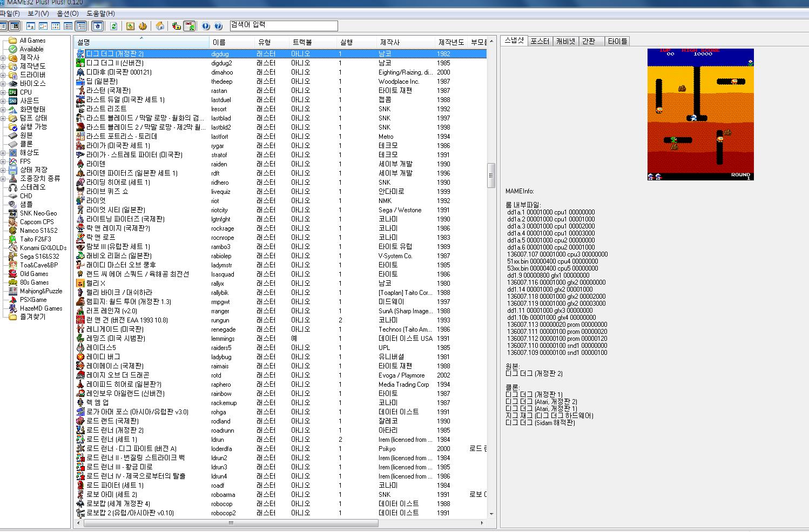The height and width of the screenshot is (532, 809).
Task: Toggle the IME toolbar button
Action: [189, 26]
